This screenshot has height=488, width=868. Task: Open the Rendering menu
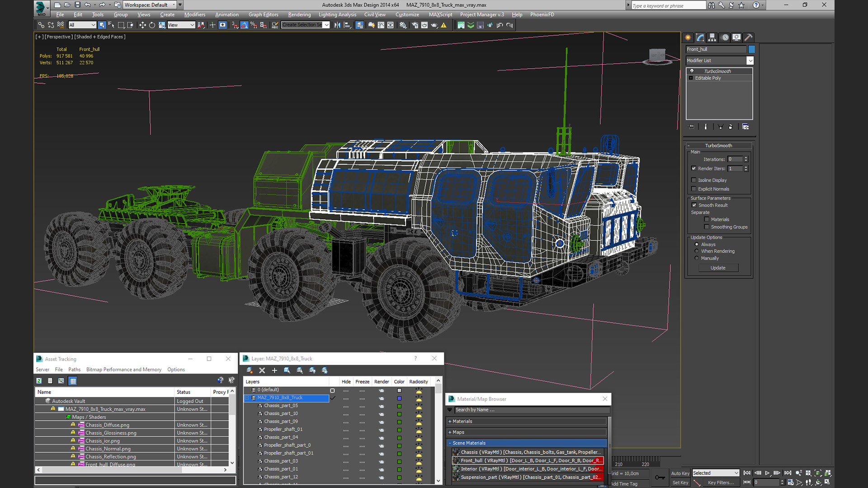click(299, 15)
